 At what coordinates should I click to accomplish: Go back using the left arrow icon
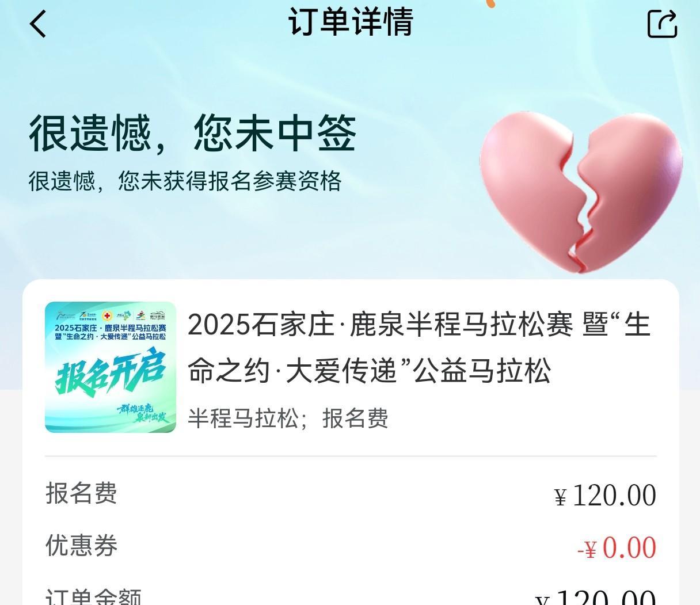tap(38, 24)
